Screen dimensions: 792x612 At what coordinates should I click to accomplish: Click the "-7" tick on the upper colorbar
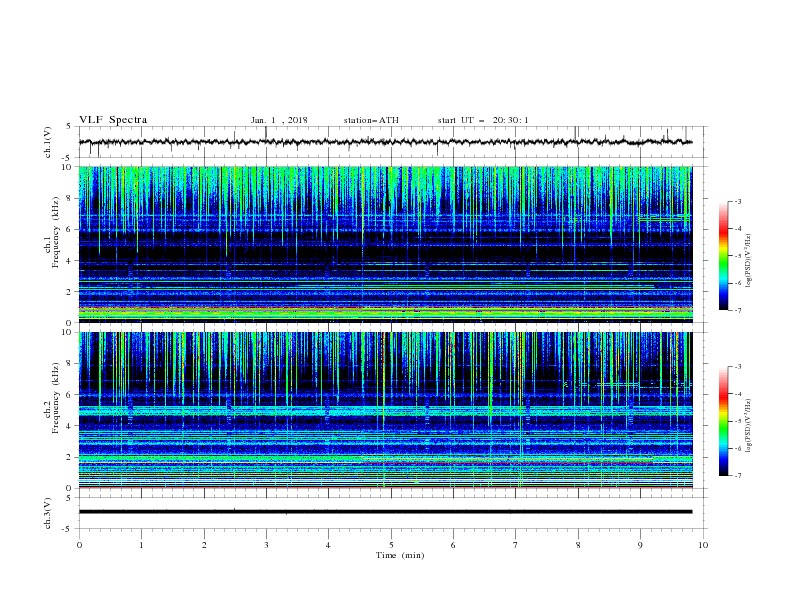(x=737, y=310)
